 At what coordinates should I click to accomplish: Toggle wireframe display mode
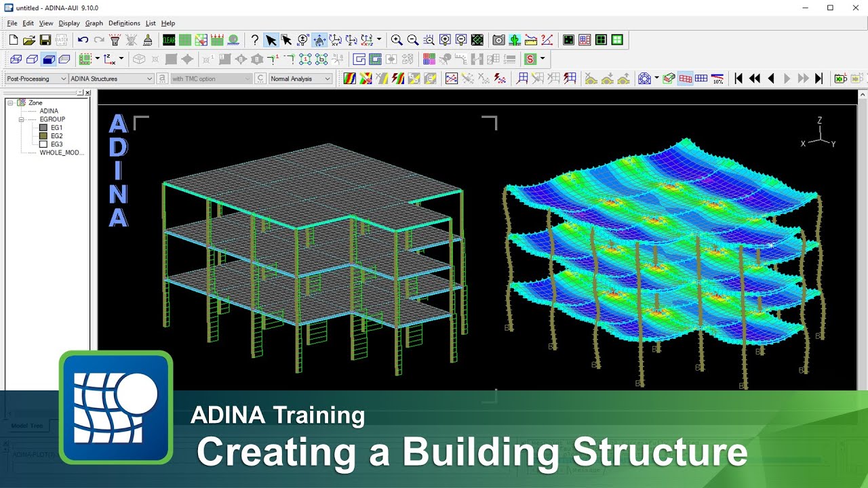(x=16, y=59)
